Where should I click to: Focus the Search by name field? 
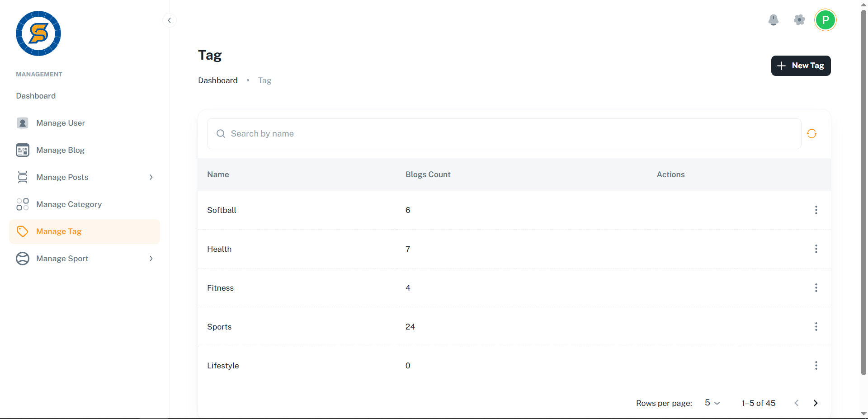(x=504, y=134)
